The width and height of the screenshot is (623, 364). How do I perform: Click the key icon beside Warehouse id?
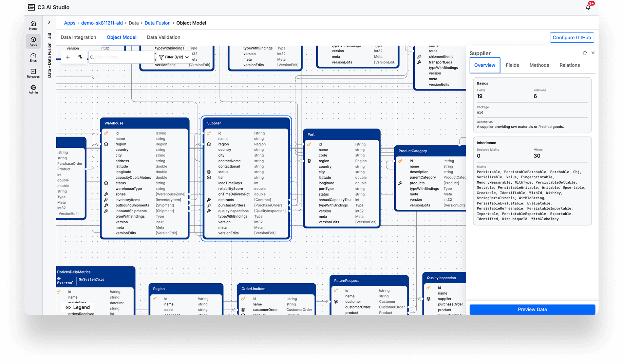(x=106, y=133)
